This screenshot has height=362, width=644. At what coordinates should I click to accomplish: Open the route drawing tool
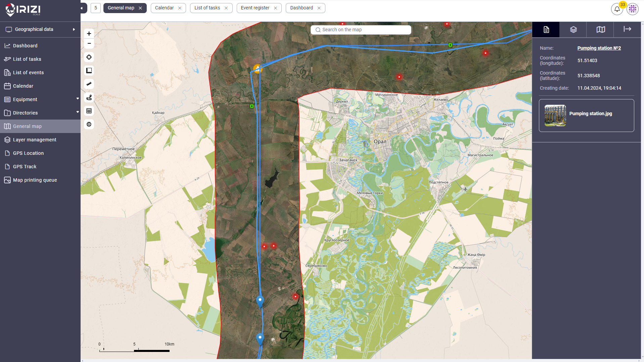[89, 97]
